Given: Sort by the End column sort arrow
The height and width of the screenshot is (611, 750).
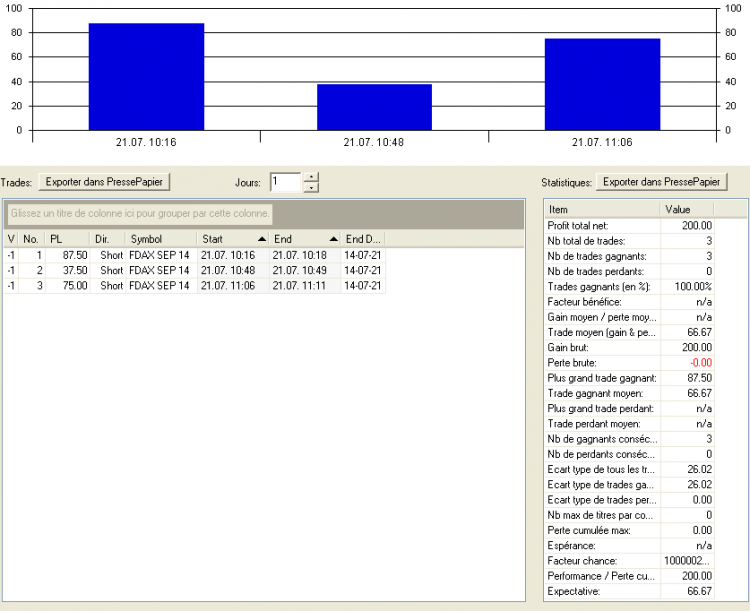Looking at the screenshot, I should pos(334,239).
